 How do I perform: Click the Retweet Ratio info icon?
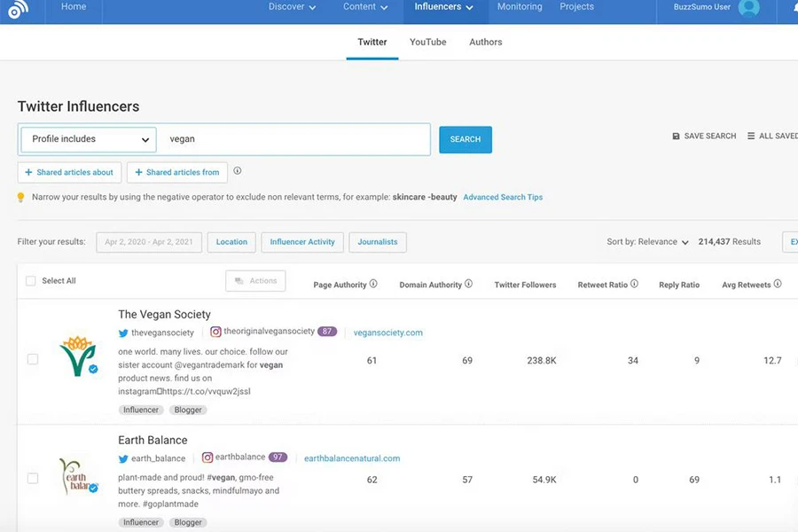pyautogui.click(x=634, y=284)
